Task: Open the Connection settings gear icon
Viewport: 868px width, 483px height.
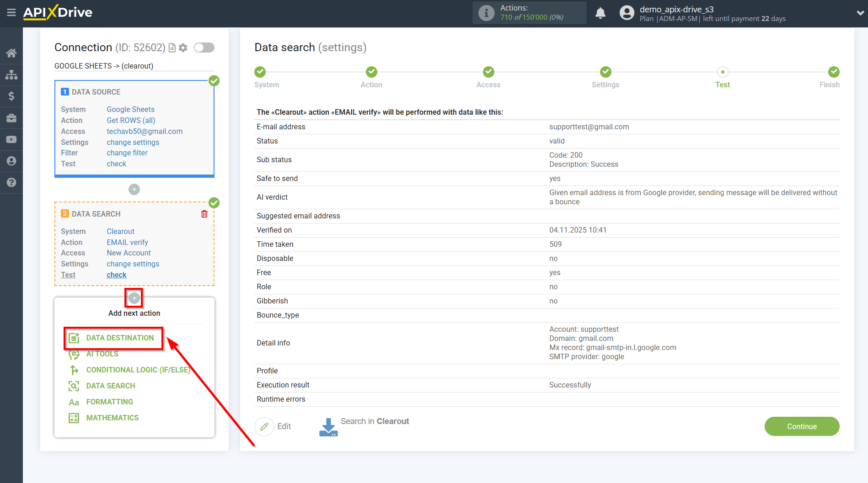Action: click(x=182, y=47)
